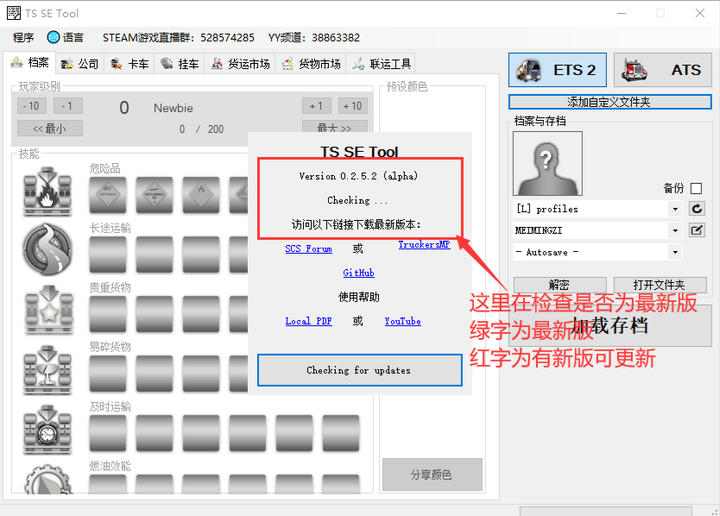
Task: Click the Checking for updates button
Action: click(360, 370)
